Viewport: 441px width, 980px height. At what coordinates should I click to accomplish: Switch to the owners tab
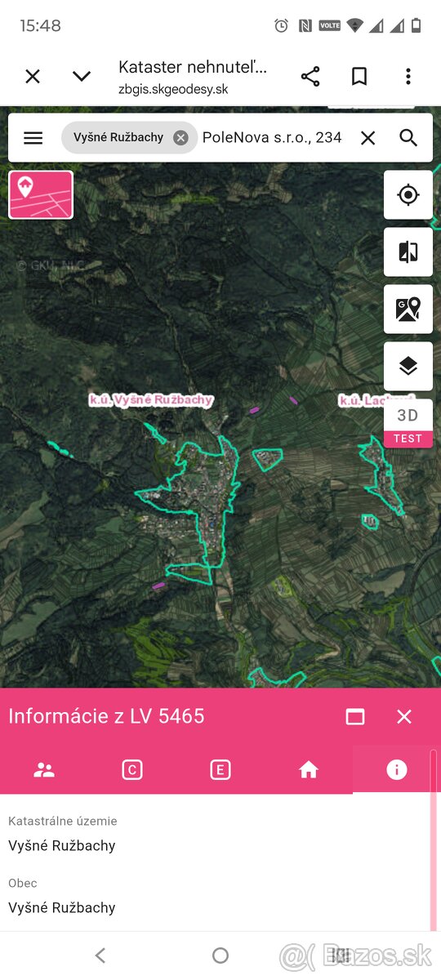44,769
